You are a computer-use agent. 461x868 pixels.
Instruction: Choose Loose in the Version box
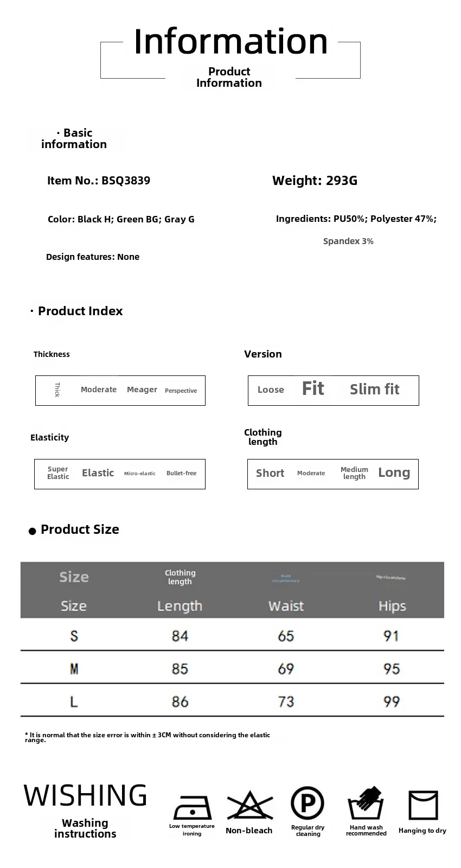[x=271, y=390]
